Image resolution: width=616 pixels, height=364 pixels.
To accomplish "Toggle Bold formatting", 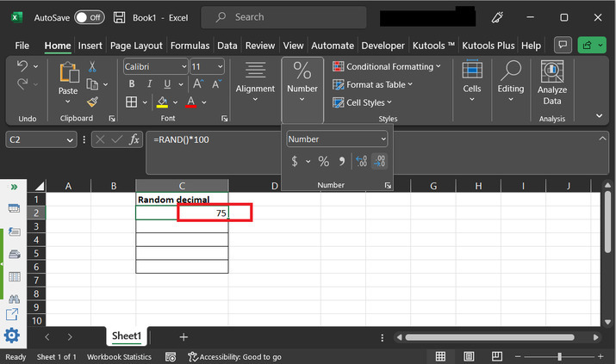I will click(x=132, y=84).
